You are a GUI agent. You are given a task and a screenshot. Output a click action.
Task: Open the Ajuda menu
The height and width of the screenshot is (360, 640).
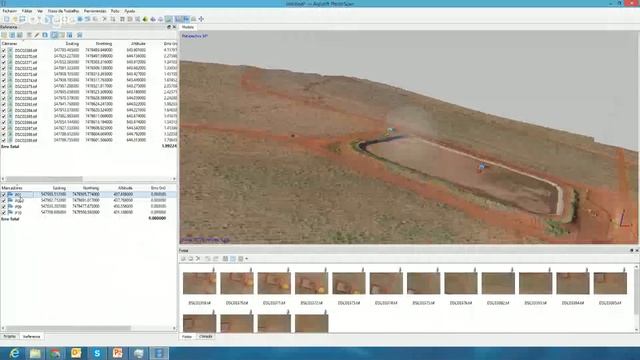[x=129, y=11]
